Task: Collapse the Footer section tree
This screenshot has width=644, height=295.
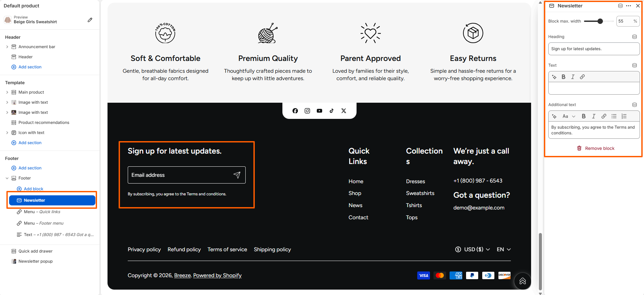Action: point(7,178)
